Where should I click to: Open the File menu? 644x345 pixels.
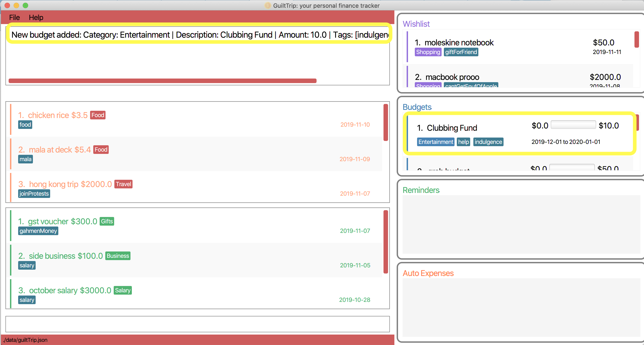[x=14, y=17]
